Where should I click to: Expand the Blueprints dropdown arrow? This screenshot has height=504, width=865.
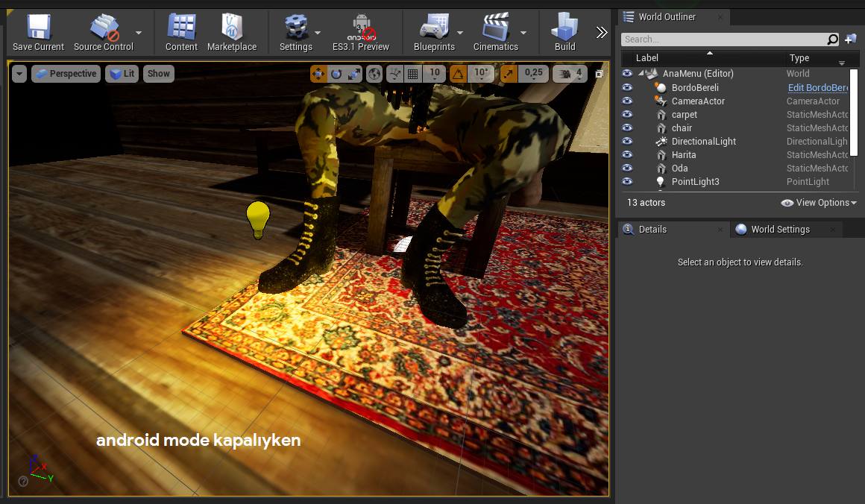coord(460,33)
